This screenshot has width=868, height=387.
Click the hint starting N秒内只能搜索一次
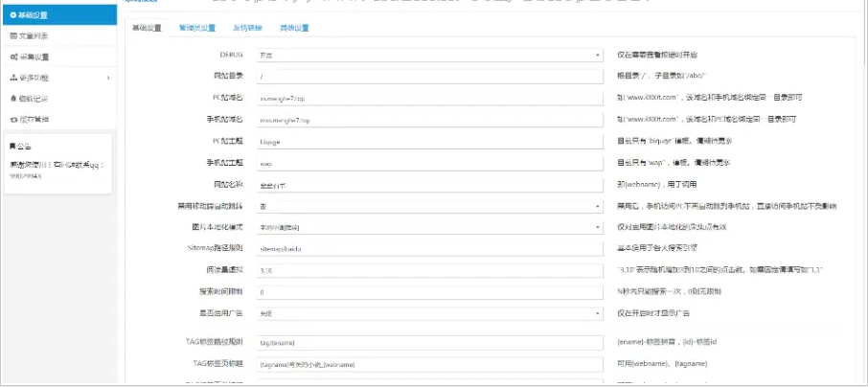tap(669, 291)
